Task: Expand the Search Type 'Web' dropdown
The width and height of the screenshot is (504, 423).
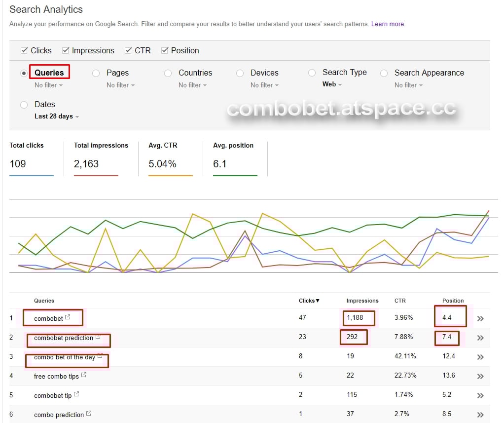Action: [x=332, y=84]
